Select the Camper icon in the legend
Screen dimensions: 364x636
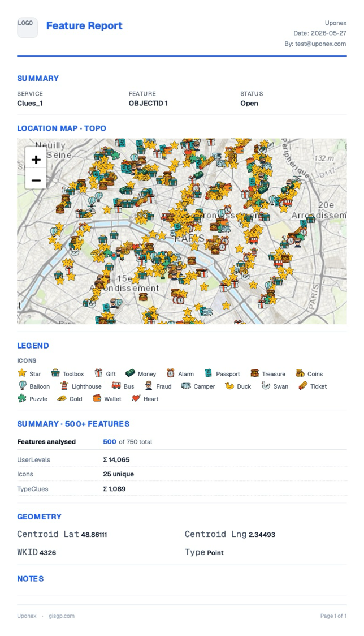[x=186, y=386]
